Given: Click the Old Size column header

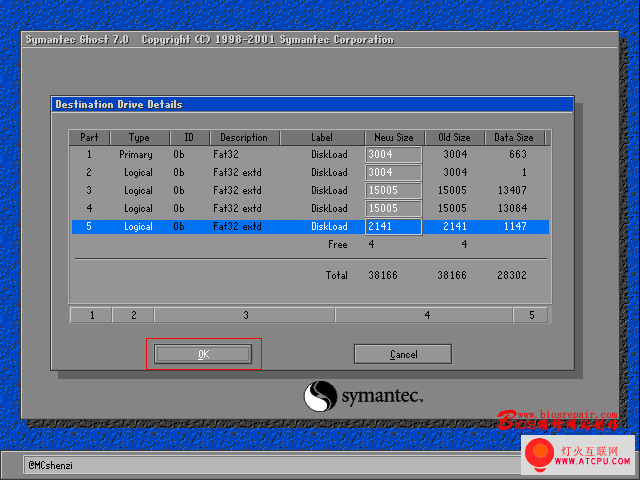Looking at the screenshot, I should tap(454, 138).
